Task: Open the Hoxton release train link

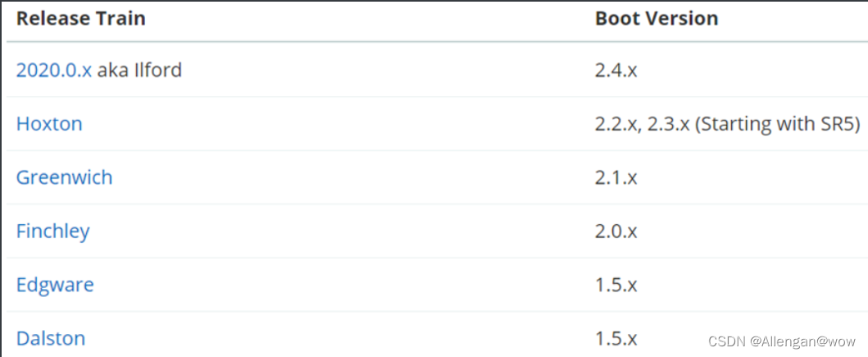Action: tap(49, 124)
